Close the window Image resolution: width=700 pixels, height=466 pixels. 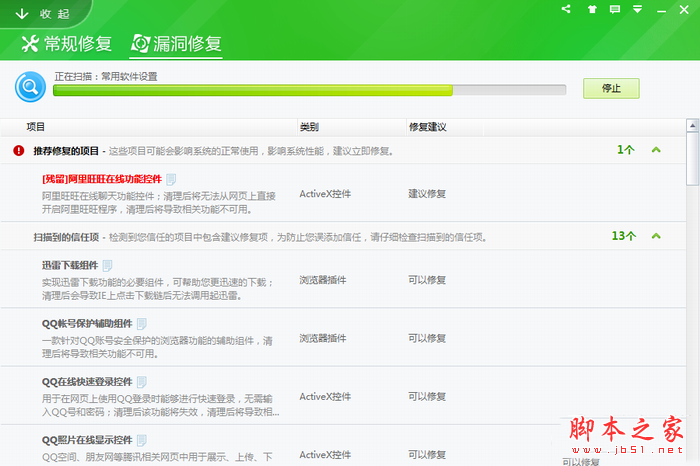pos(684,9)
